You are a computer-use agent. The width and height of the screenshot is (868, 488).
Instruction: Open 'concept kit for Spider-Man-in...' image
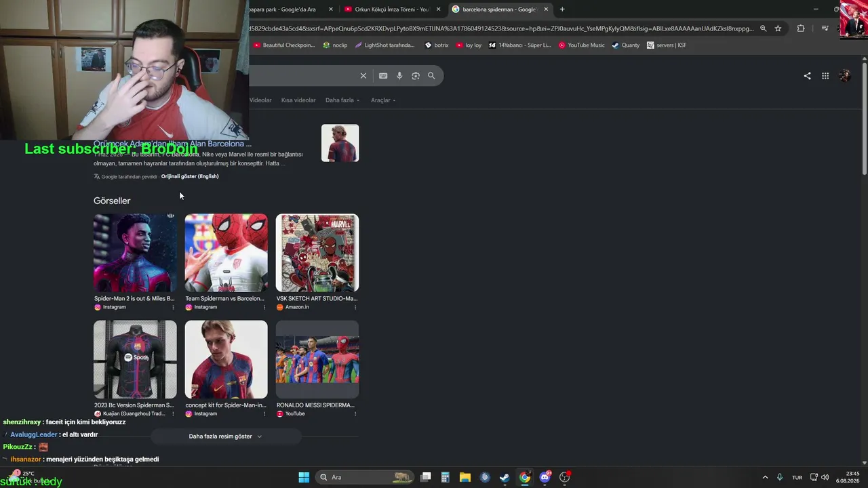click(226, 359)
